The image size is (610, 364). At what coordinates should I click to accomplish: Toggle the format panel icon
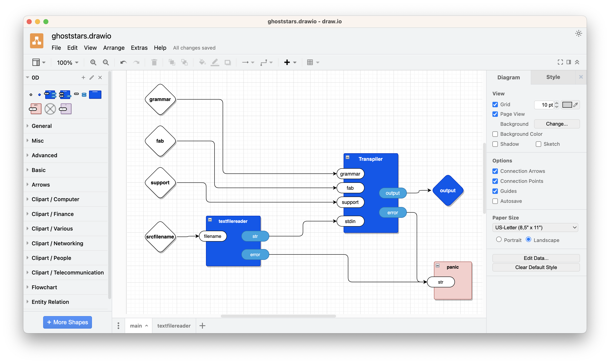569,62
